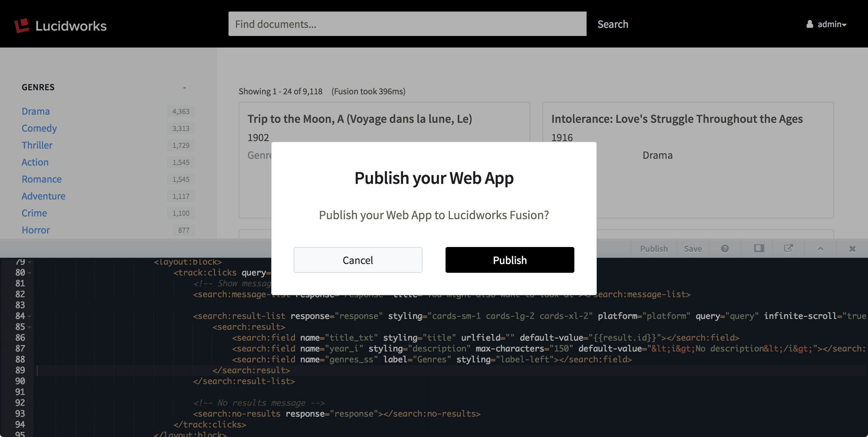Open the Trip to the Moon result title
Image resolution: width=868 pixels, height=437 pixels.
(360, 119)
